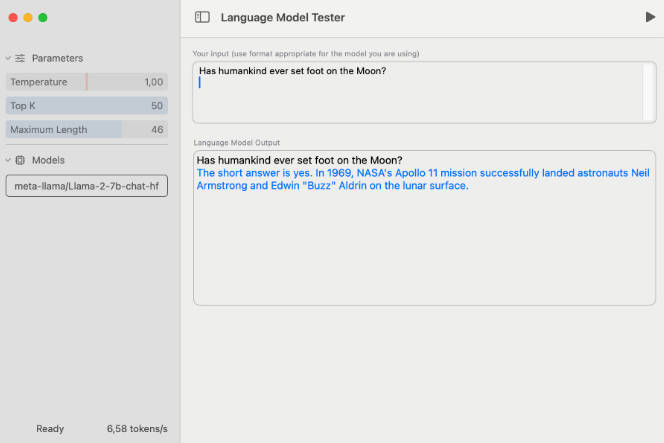Click inside the Language Model Output area

pos(423,250)
